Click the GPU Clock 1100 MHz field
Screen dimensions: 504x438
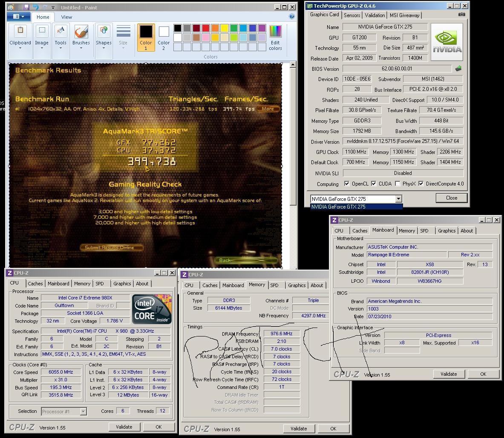(356, 151)
